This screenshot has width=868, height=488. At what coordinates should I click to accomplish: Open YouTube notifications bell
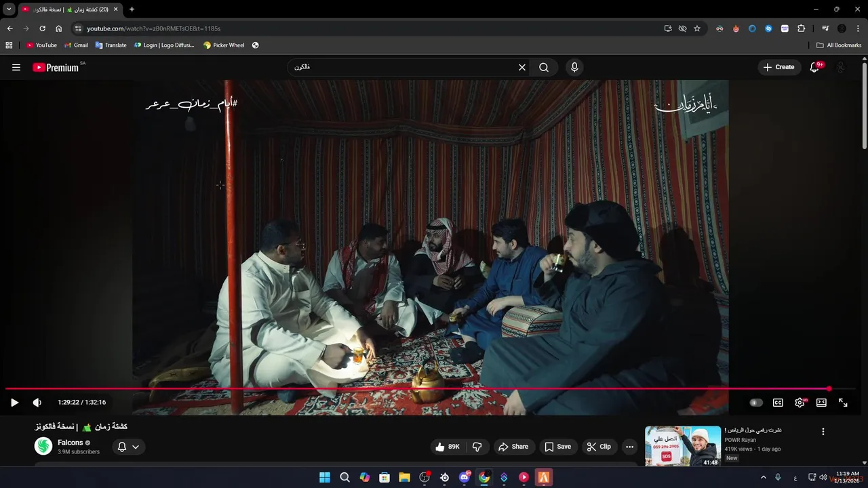coord(815,67)
